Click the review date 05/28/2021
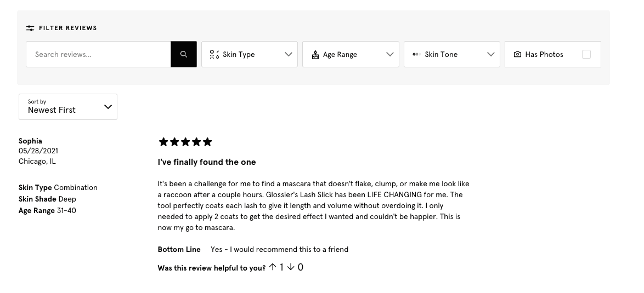The image size is (644, 293). (38, 151)
